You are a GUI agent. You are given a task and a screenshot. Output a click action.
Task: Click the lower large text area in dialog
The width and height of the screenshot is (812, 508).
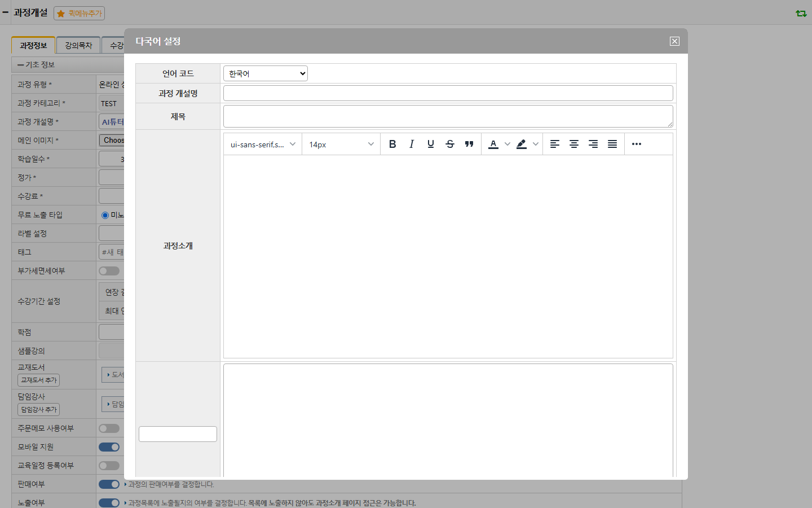click(448, 421)
